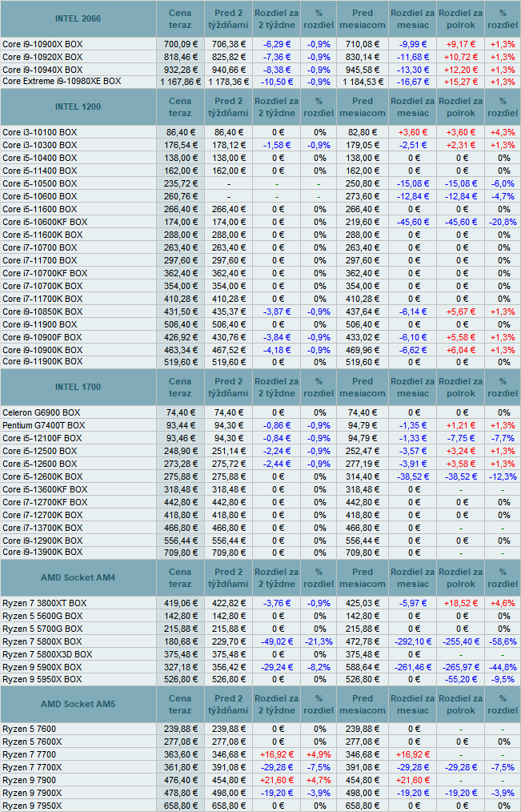Click the -12,3% change for Core i5-12600K
Viewport: 521px width, 812px height.
[x=503, y=477]
